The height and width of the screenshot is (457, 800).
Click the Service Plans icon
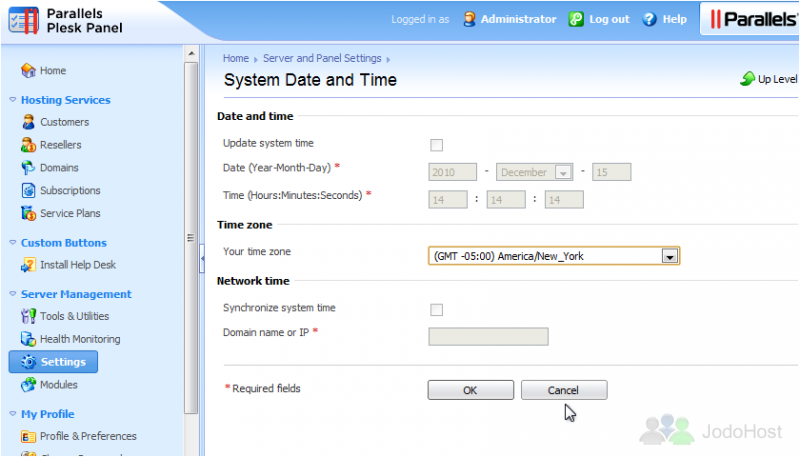tap(28, 213)
